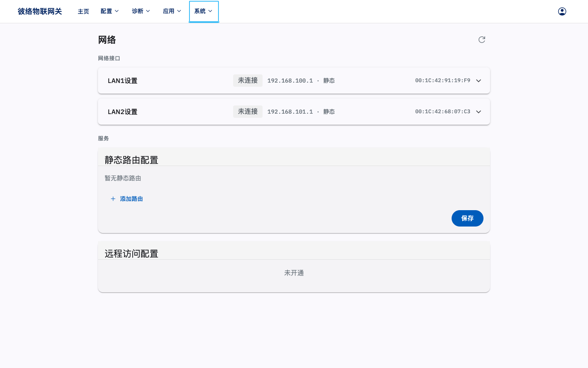Go to the 主页 nav item

[x=83, y=11]
